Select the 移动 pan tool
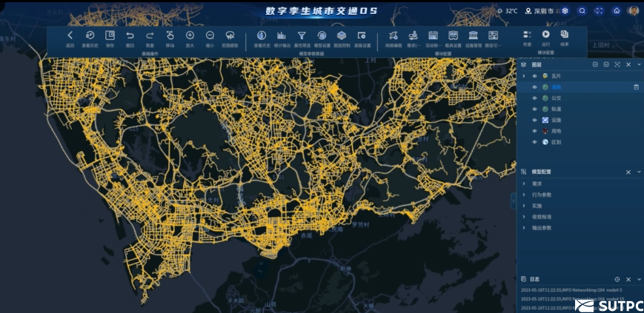644x313 pixels. tap(170, 36)
